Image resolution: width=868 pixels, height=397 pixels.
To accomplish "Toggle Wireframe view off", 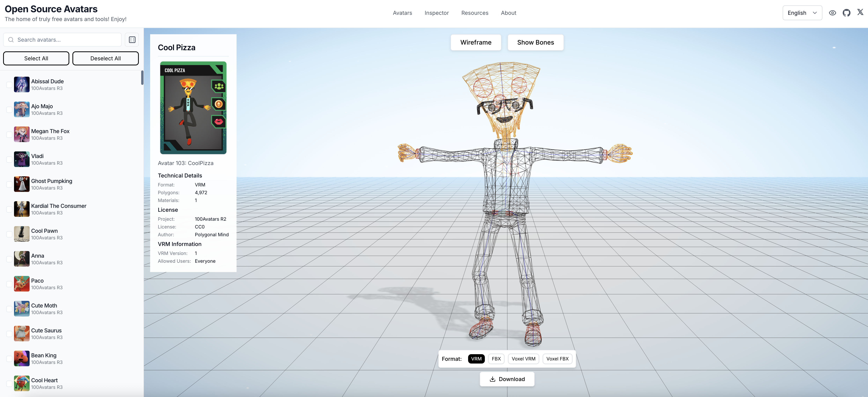I will pos(476,42).
